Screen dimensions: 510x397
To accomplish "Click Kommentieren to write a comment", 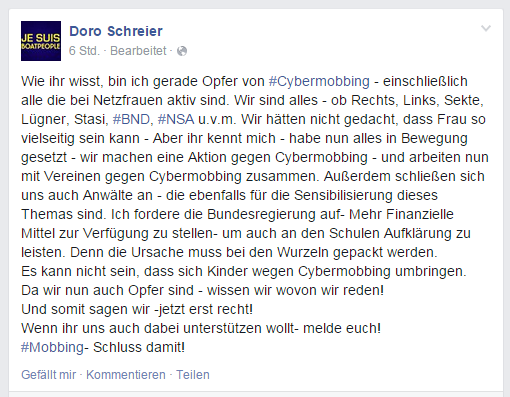I will point(126,375).
